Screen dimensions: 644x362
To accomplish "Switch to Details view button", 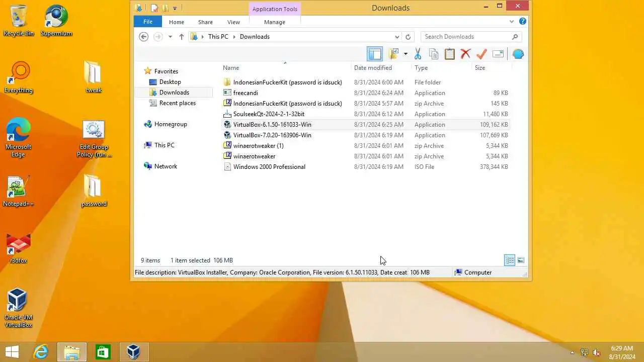I will coord(510,260).
